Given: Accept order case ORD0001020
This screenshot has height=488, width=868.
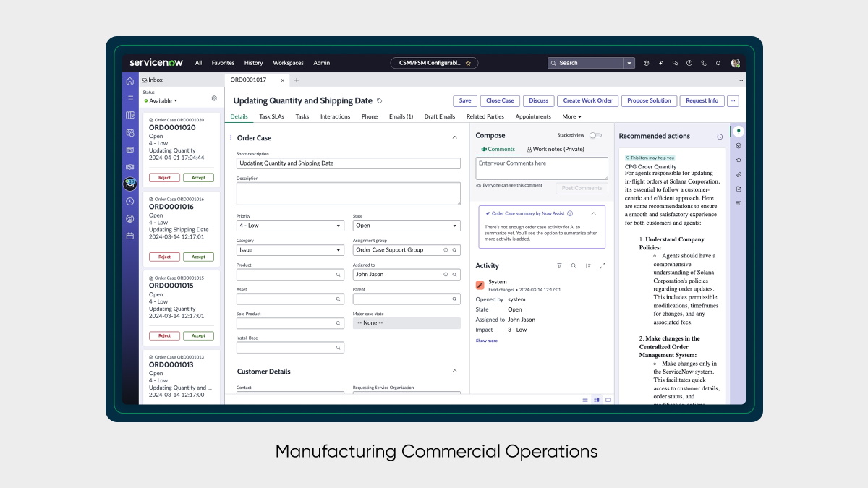Looking at the screenshot, I should 198,178.
